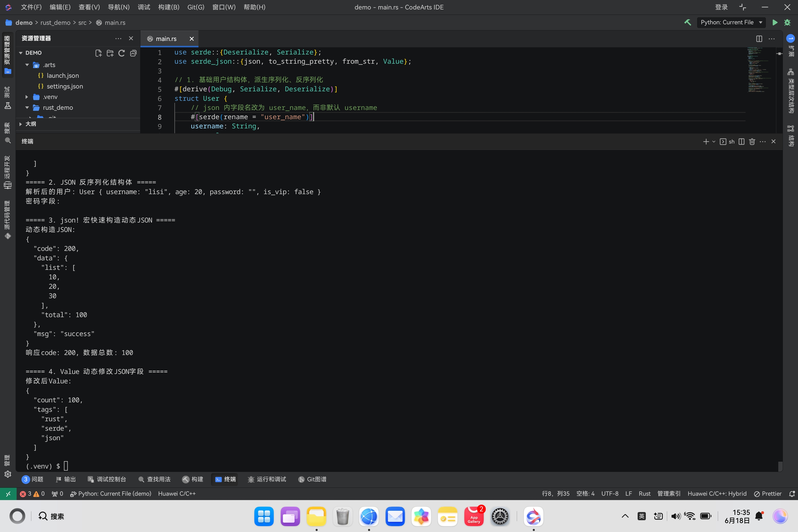Open the Explorer view in activity bar
Viewport: 798px width, 532px height.
point(7,55)
